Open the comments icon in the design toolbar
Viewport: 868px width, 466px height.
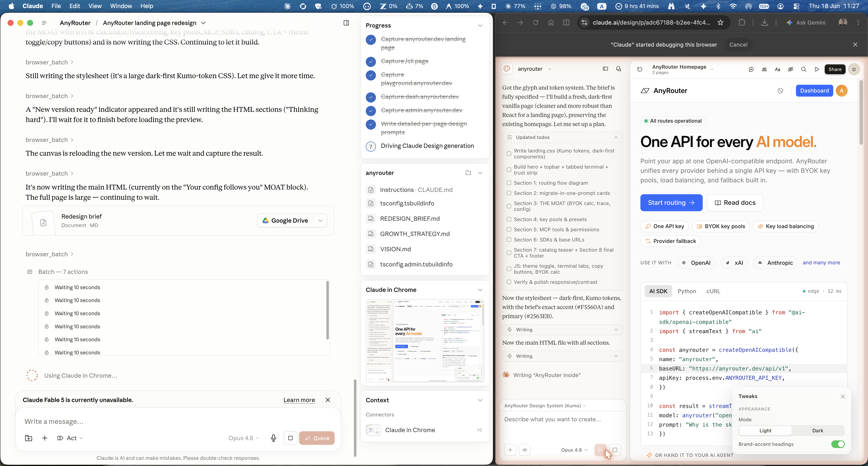click(x=751, y=69)
